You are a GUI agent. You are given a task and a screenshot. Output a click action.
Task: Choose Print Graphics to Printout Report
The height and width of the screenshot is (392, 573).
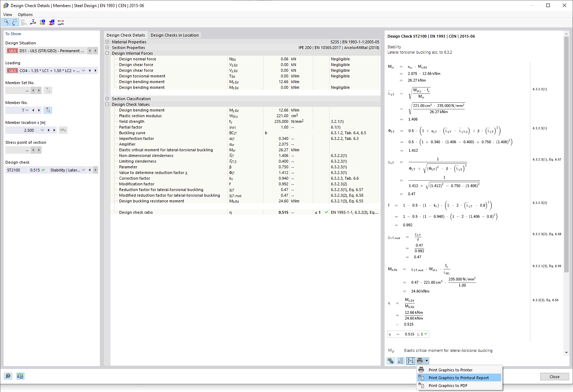(459, 378)
